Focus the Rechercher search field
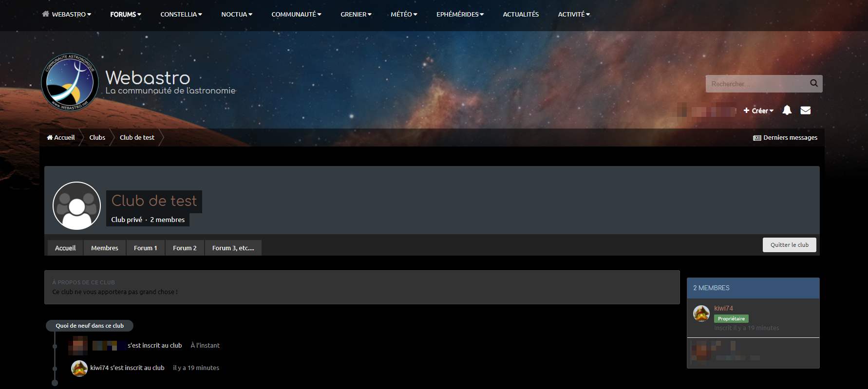This screenshot has height=389, width=868. 756,84
